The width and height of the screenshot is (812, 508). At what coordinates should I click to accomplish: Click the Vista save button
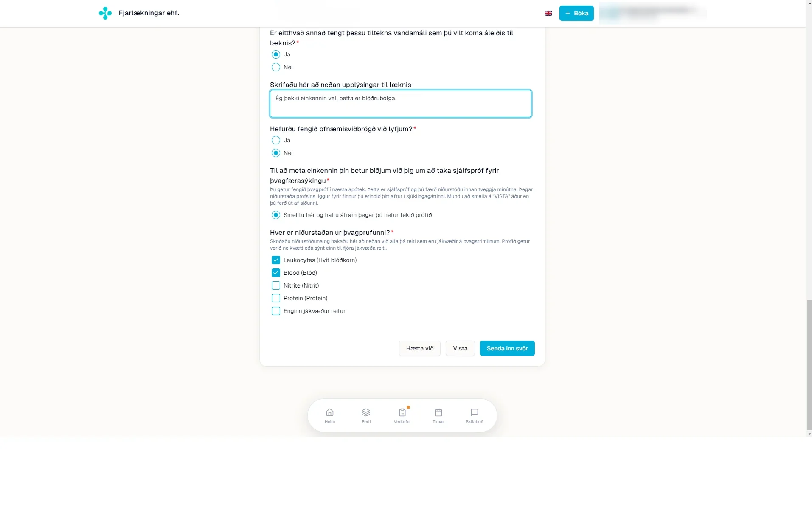(460, 348)
